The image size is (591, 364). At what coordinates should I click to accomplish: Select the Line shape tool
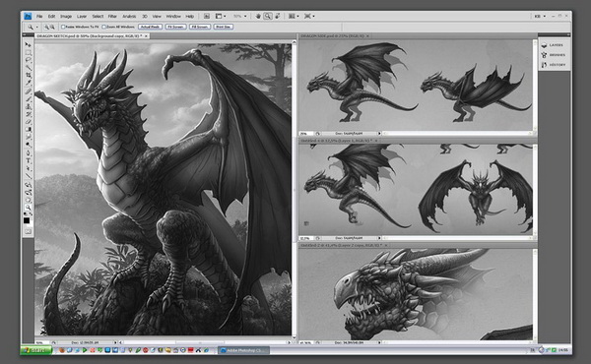tap(28, 176)
